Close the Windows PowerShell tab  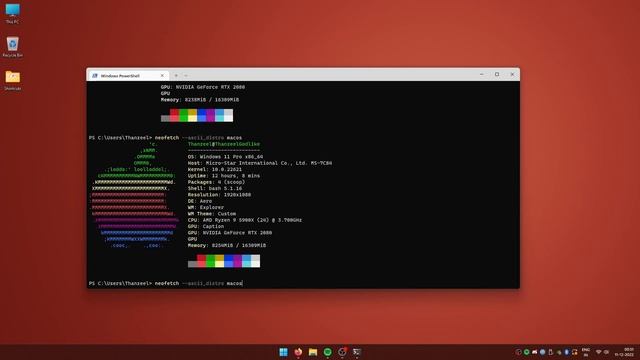(x=162, y=76)
